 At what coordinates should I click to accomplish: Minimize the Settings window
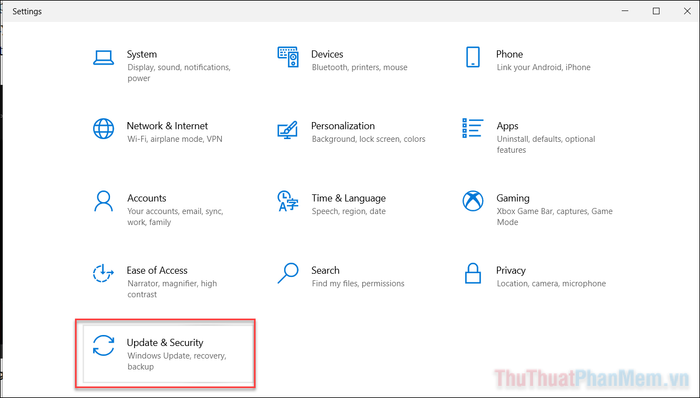[625, 11]
